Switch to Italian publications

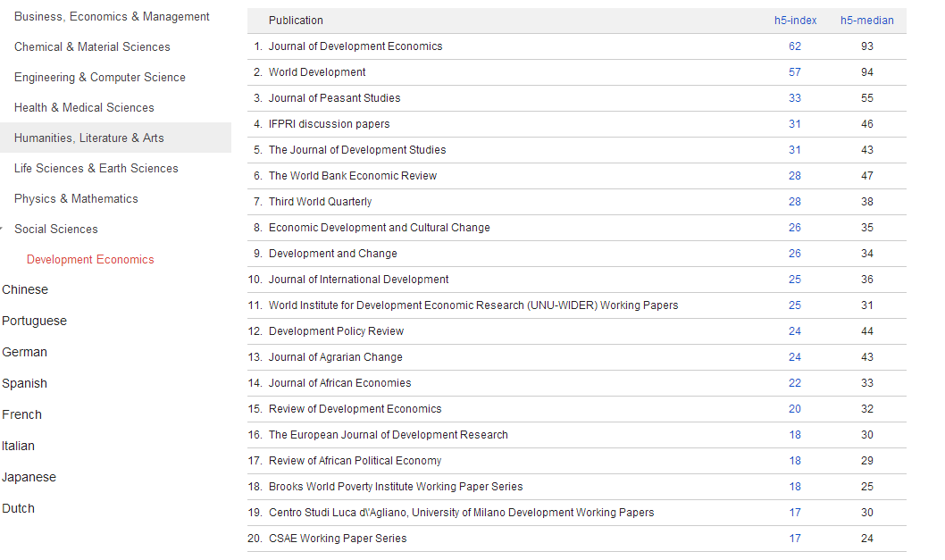coord(18,446)
